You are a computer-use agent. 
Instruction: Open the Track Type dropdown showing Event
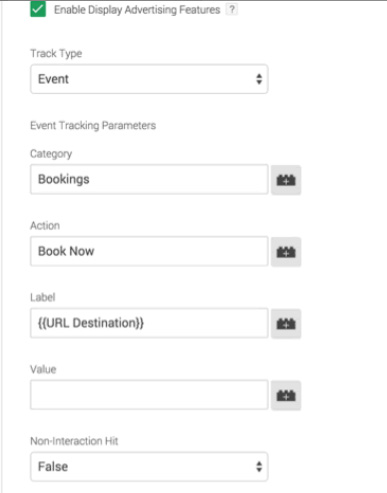point(149,79)
